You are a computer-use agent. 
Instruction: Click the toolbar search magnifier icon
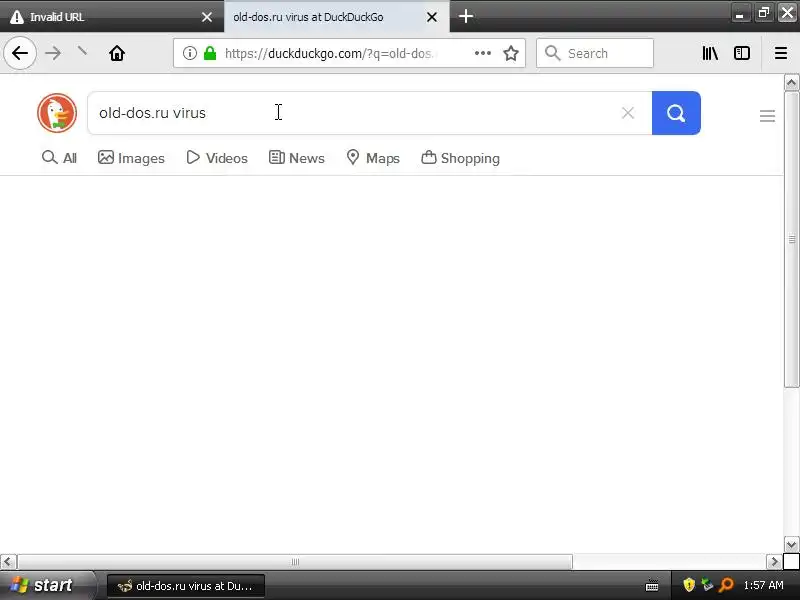[x=553, y=53]
